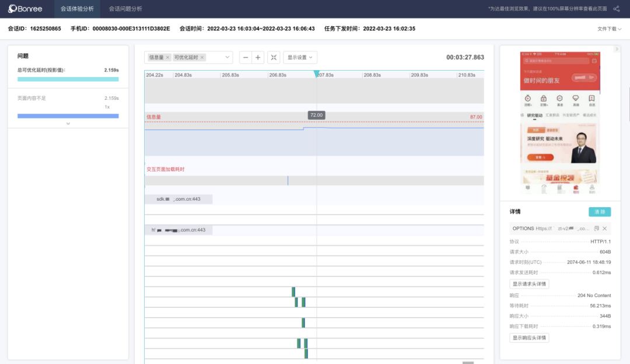
Task: Click the fit-to-view collapse icon
Action: pos(274,57)
